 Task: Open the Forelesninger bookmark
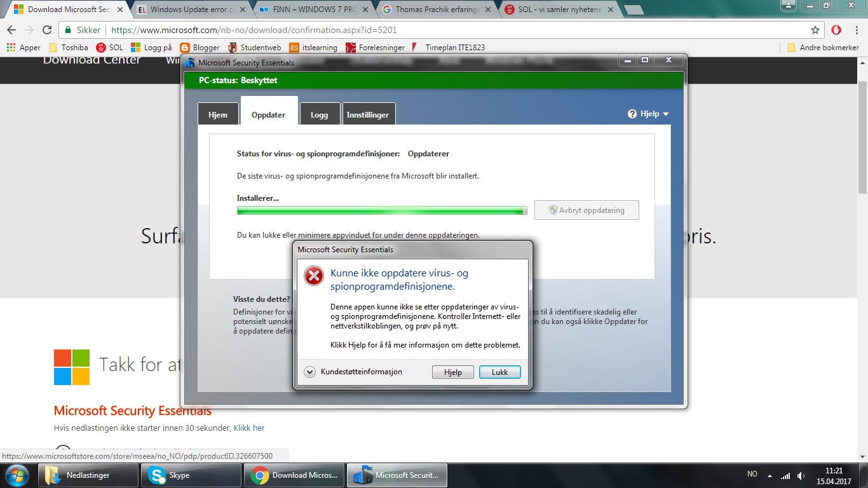376,48
